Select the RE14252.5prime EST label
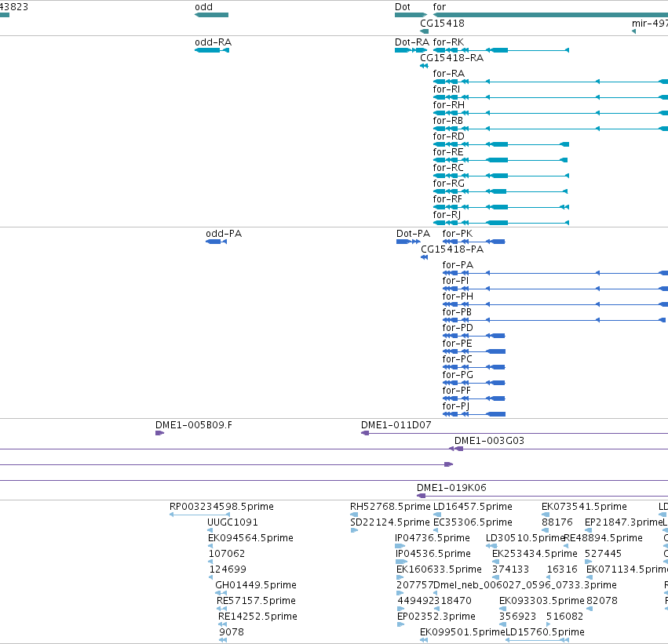This screenshot has height=644, width=668. [x=257, y=617]
